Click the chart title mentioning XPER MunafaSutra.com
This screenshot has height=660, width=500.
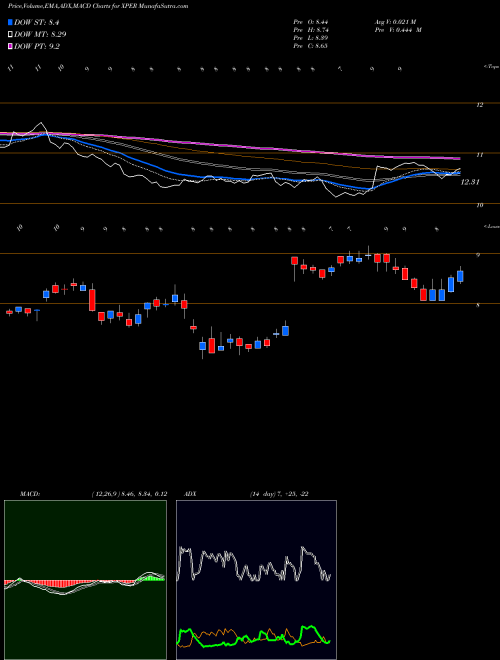[x=98, y=6]
